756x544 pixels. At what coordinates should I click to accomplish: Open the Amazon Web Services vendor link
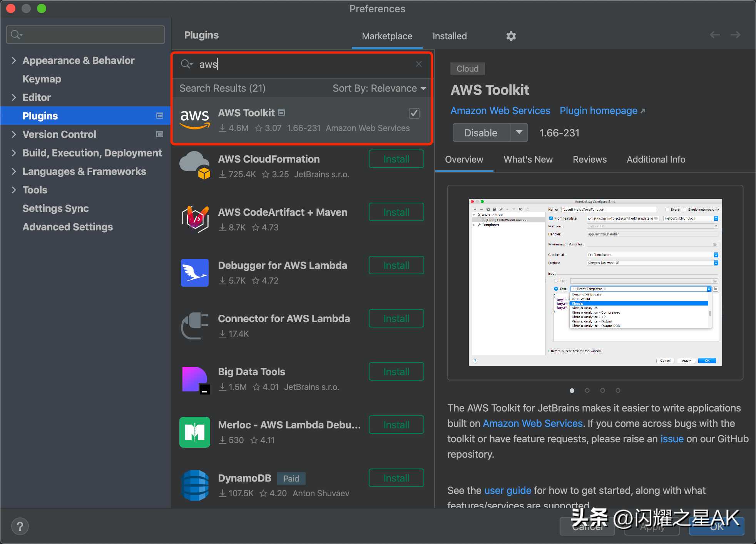[500, 111]
